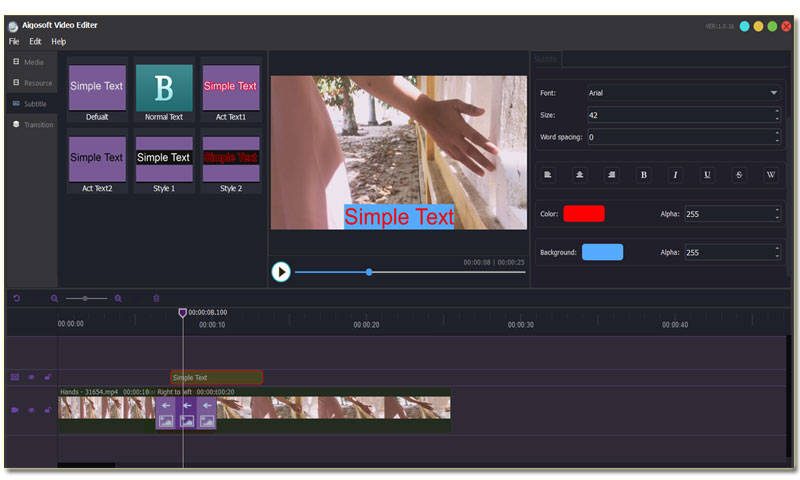Screen dimensions: 800x480
Task: Hide the subtitle track with its eye icon
Action: (x=31, y=377)
